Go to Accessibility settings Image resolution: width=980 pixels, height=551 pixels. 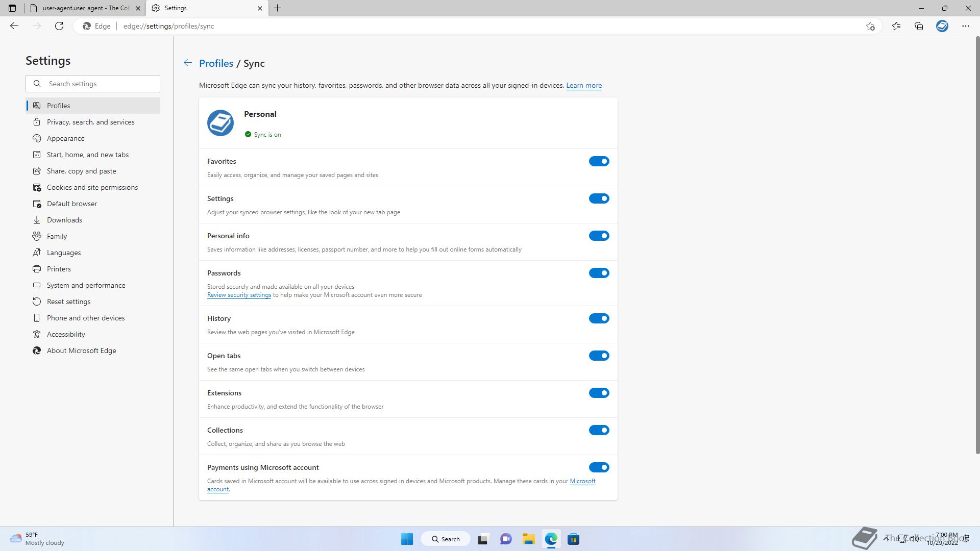(x=93, y=334)
